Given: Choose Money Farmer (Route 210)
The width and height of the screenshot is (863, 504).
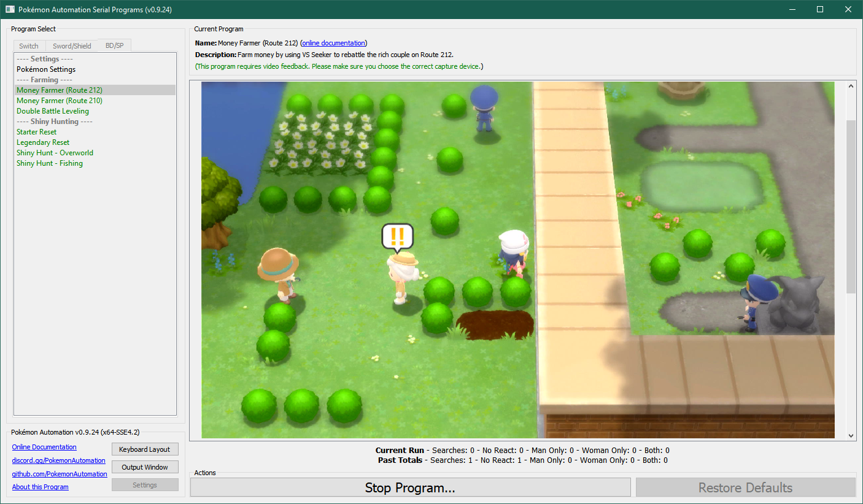Looking at the screenshot, I should [x=60, y=101].
